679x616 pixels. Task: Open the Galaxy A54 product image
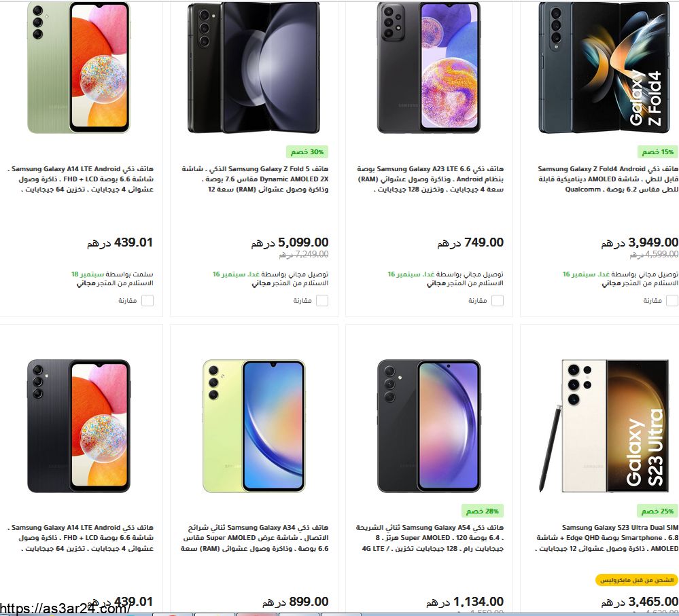(429, 426)
